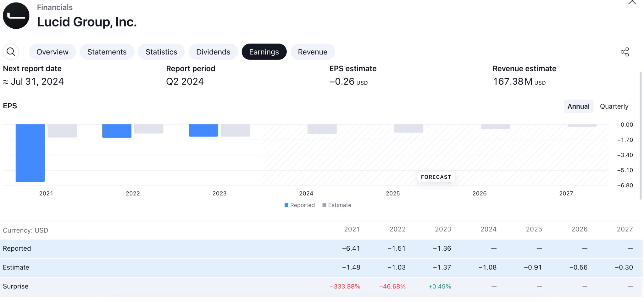The height and width of the screenshot is (302, 644).
Task: Open the Overview tab
Action: point(53,52)
